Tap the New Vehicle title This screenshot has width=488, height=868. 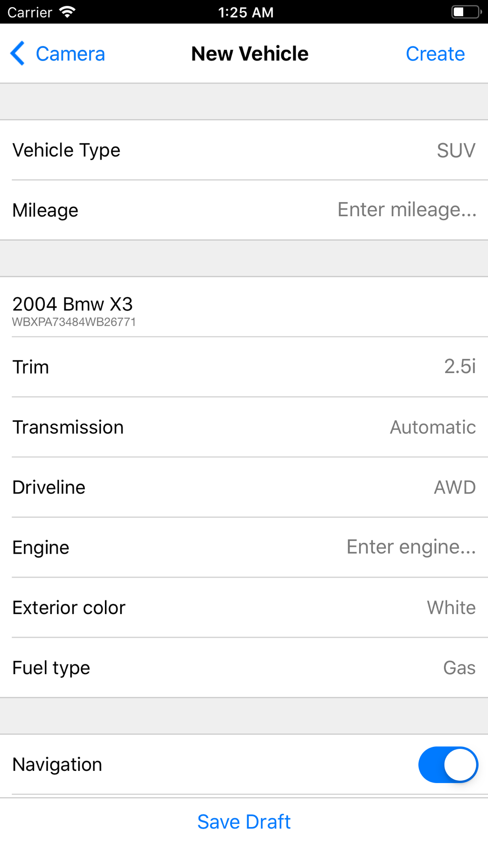(250, 54)
